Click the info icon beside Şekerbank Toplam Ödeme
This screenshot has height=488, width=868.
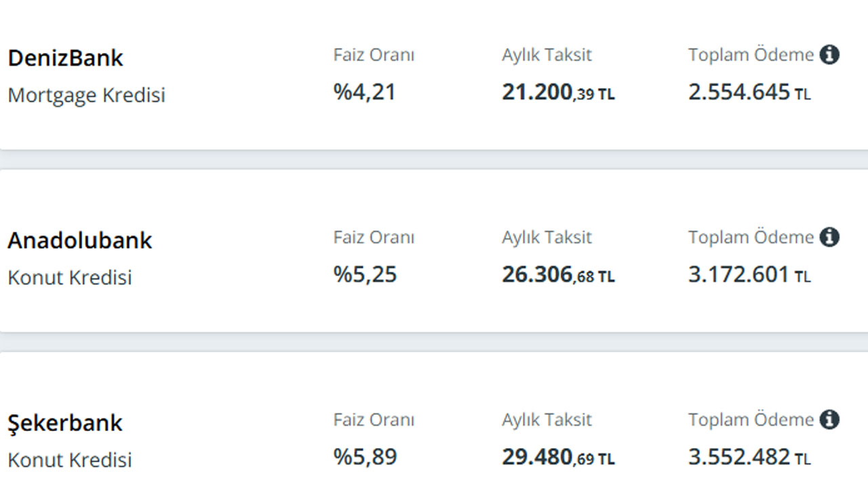(829, 419)
